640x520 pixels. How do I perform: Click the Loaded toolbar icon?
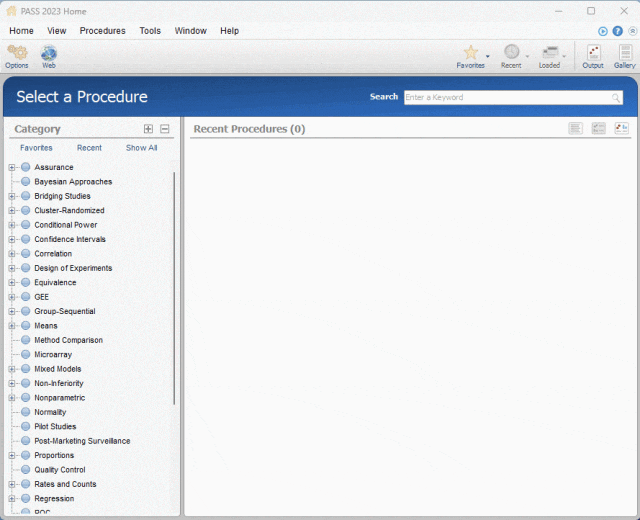550,52
